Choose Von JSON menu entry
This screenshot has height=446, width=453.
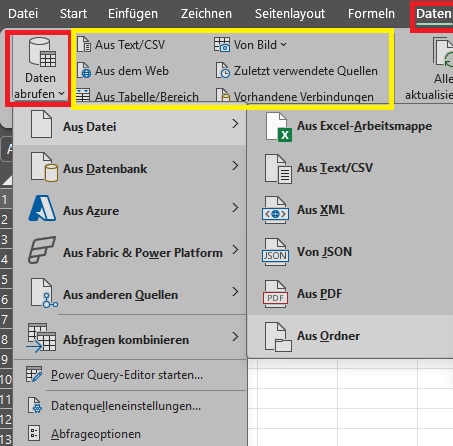(350, 252)
